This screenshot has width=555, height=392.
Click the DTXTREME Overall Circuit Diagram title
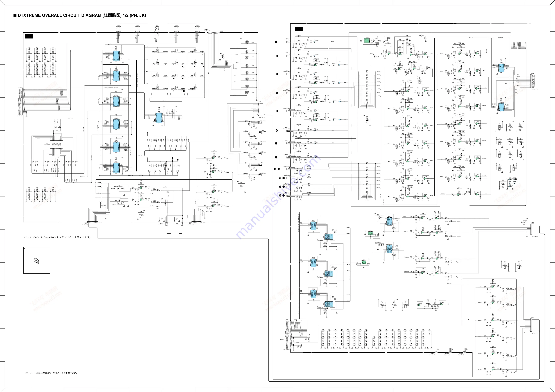[x=80, y=15]
